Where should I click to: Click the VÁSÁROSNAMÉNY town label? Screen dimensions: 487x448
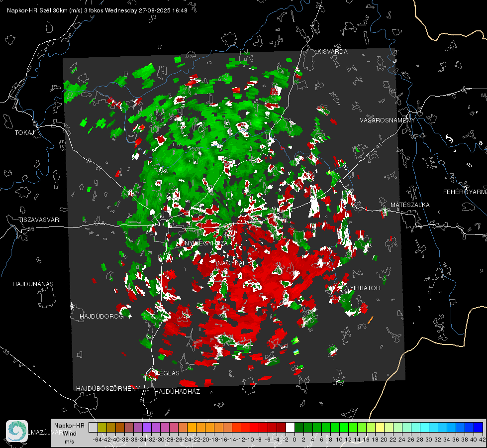click(x=388, y=120)
